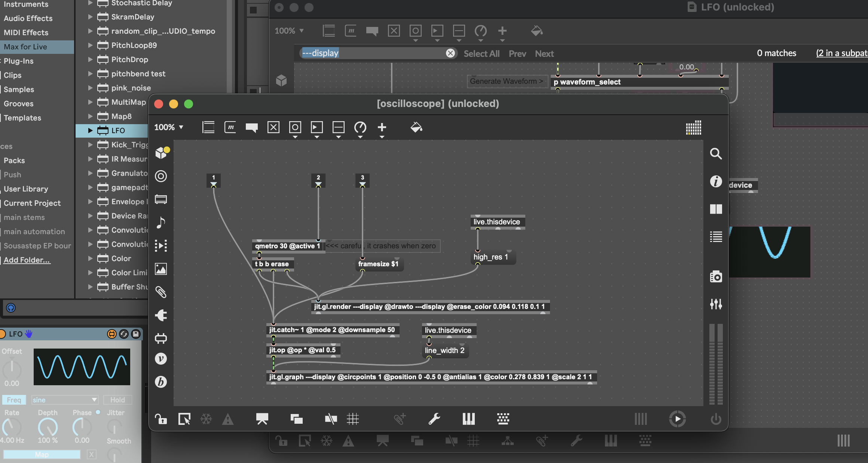Open inspector info icon in right sidebar
Image resolution: width=868 pixels, height=463 pixels.
click(x=716, y=181)
